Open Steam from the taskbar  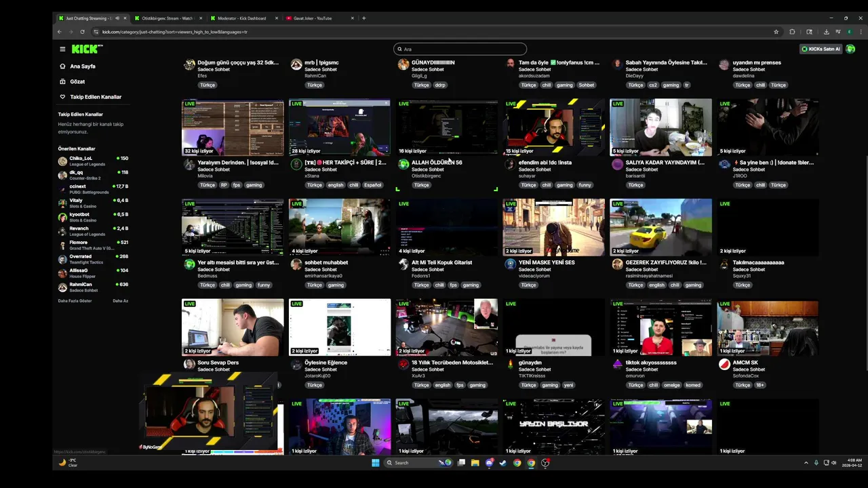(502, 463)
